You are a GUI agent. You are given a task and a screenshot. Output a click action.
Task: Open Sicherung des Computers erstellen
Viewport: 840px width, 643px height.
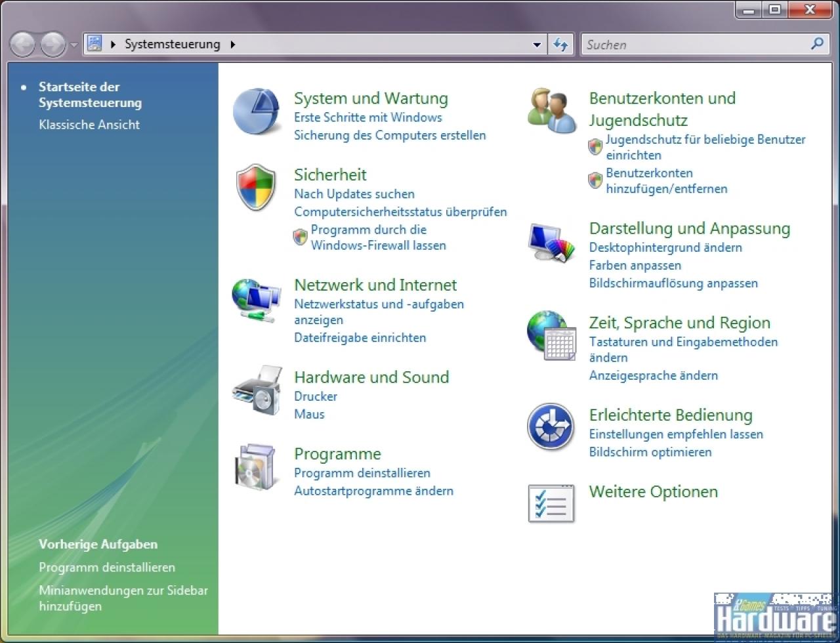390,135
